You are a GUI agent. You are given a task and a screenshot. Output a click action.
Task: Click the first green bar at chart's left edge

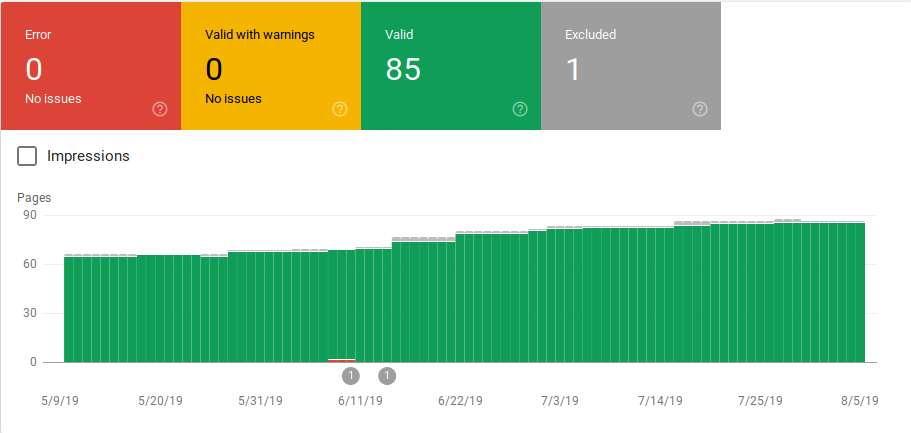coord(68,310)
